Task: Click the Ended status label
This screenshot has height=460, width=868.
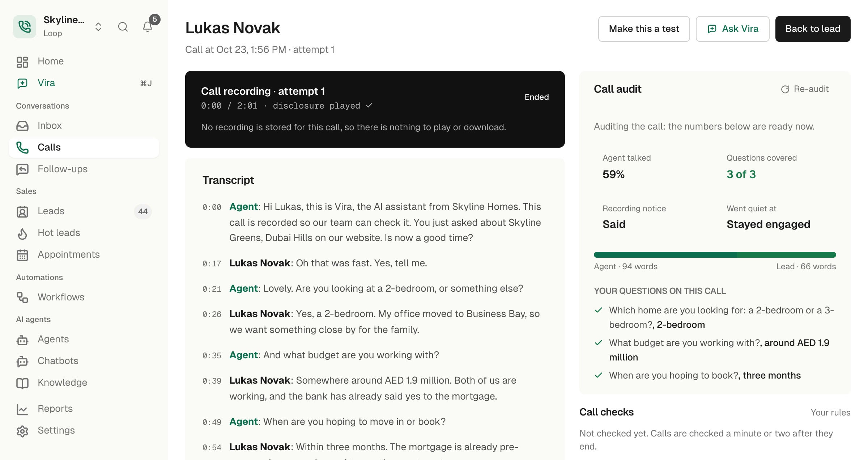Action: [537, 97]
